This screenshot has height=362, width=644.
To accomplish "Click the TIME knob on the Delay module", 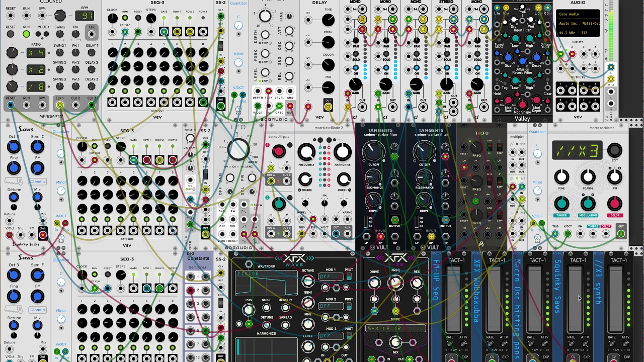I will click(x=328, y=20).
